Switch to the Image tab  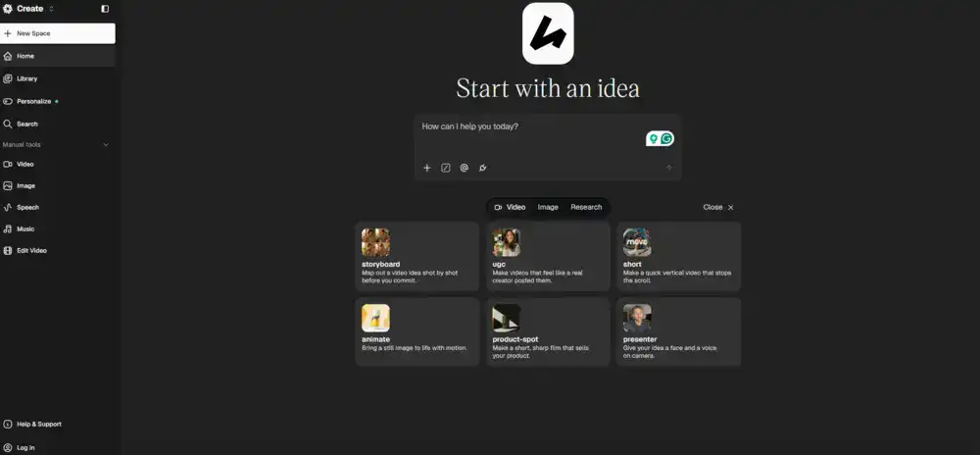548,208
